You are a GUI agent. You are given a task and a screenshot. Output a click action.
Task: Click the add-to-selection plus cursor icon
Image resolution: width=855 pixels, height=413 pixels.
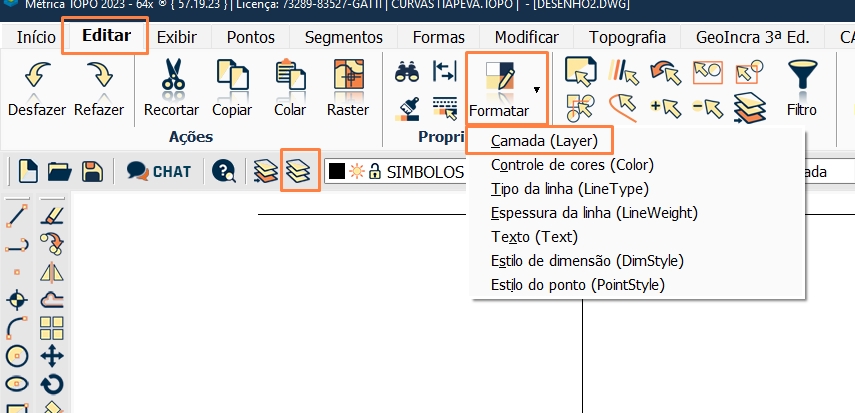click(666, 107)
